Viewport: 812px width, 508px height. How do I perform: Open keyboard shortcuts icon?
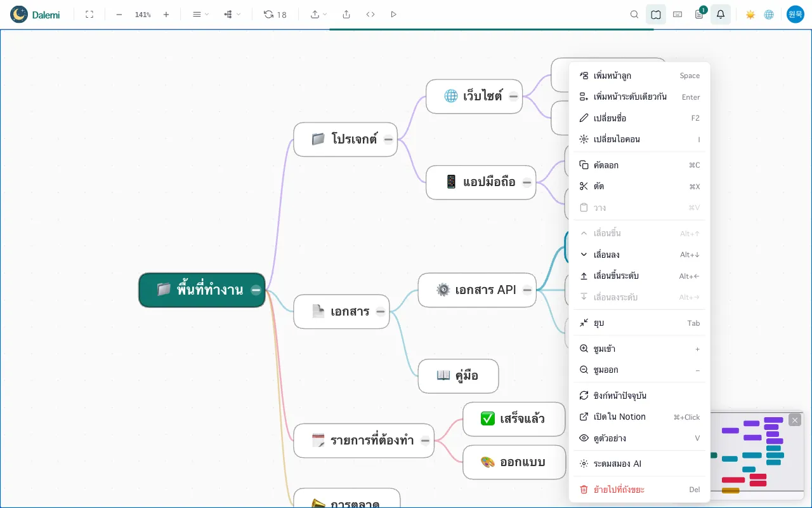pos(678,14)
